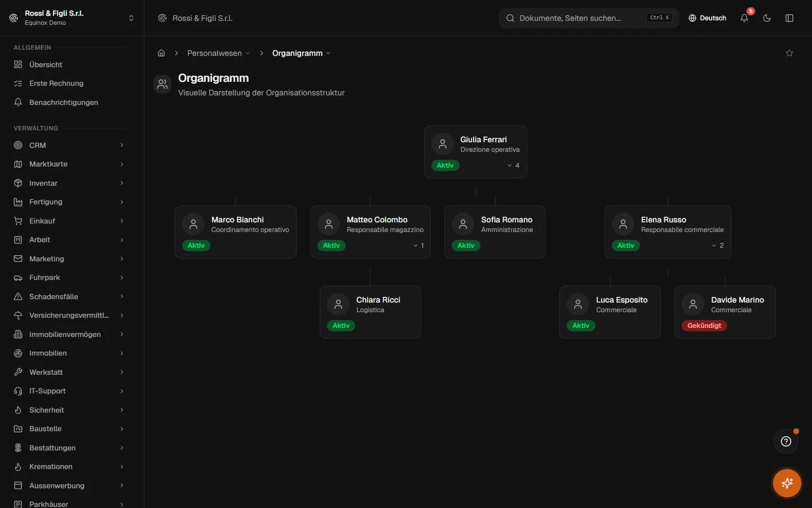
Task: Click the Marktkarte map icon
Action: (18, 164)
